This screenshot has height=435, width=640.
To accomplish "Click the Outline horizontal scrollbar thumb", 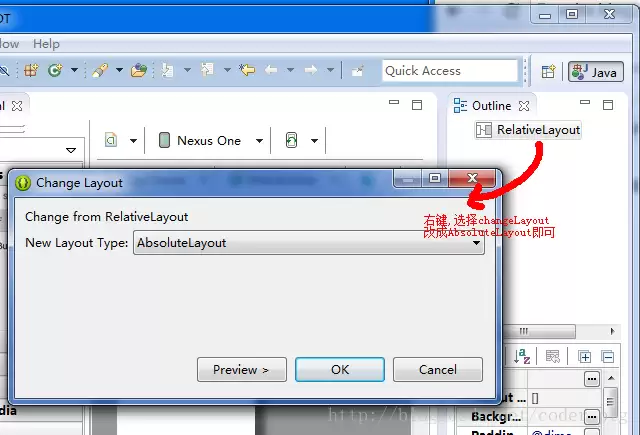I will 539,331.
